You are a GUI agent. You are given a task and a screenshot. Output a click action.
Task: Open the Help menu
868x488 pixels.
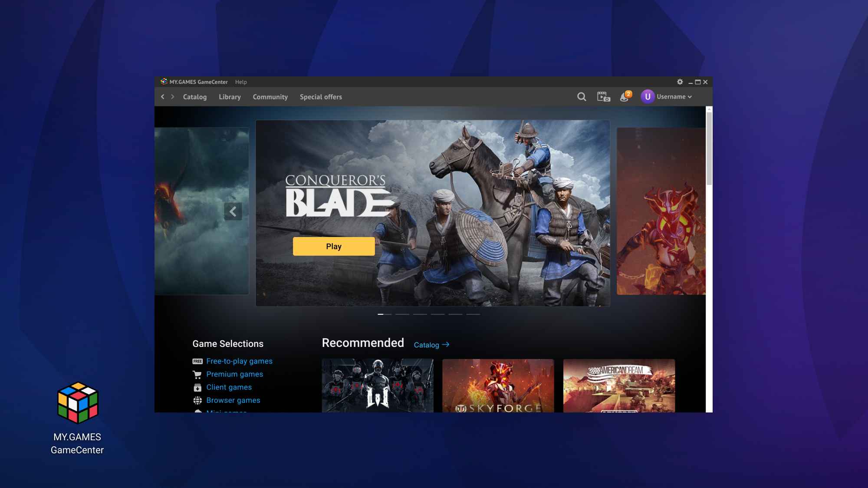coord(241,82)
